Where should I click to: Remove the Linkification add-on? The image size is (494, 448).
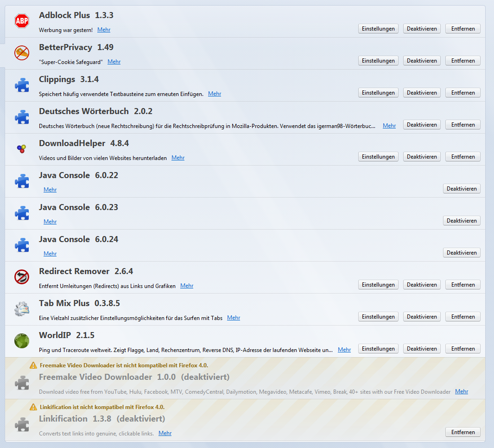tap(463, 432)
